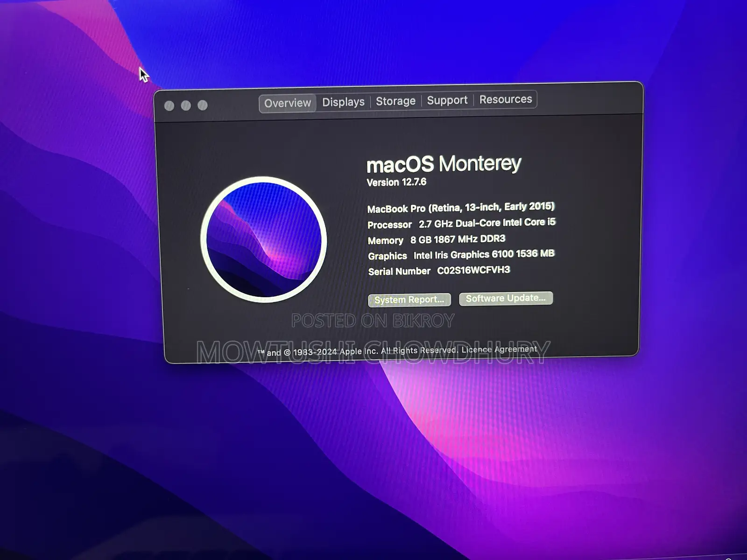The image size is (747, 560).
Task: Select the Storage tab
Action: click(x=395, y=101)
